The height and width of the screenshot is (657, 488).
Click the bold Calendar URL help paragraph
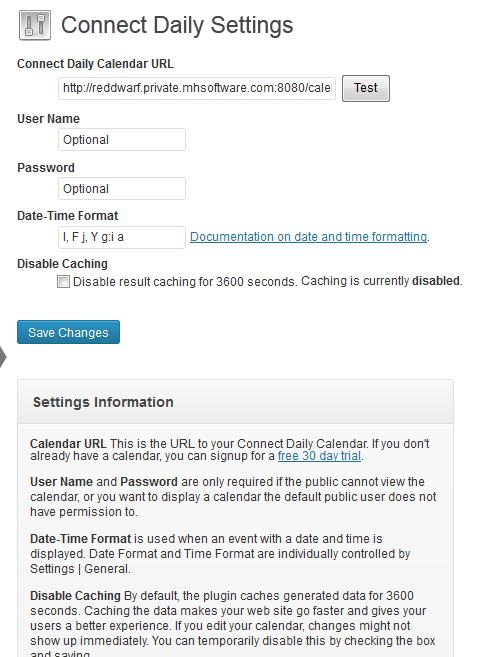(230, 450)
